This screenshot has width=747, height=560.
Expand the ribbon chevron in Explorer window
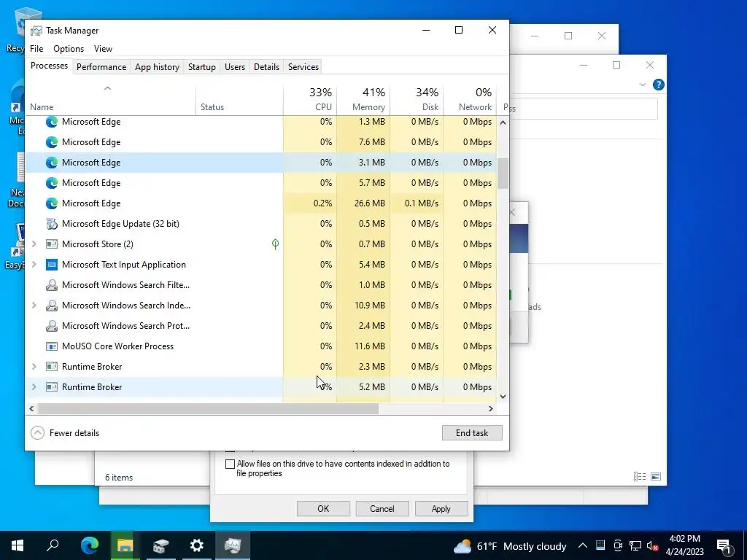pos(642,85)
